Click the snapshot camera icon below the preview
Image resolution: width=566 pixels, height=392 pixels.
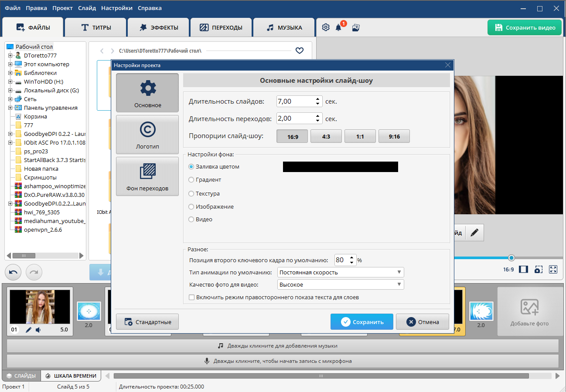(538, 269)
